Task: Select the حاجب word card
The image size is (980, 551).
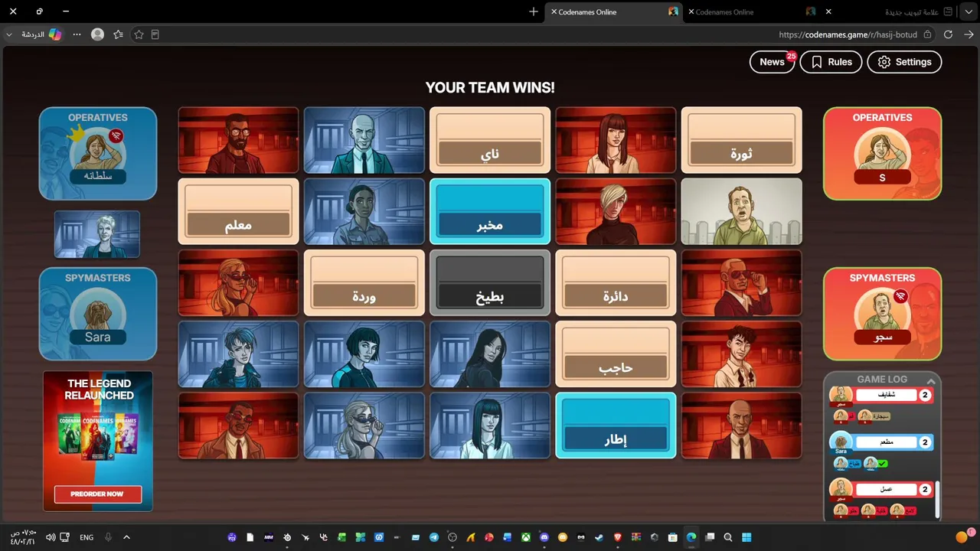Action: pos(616,354)
